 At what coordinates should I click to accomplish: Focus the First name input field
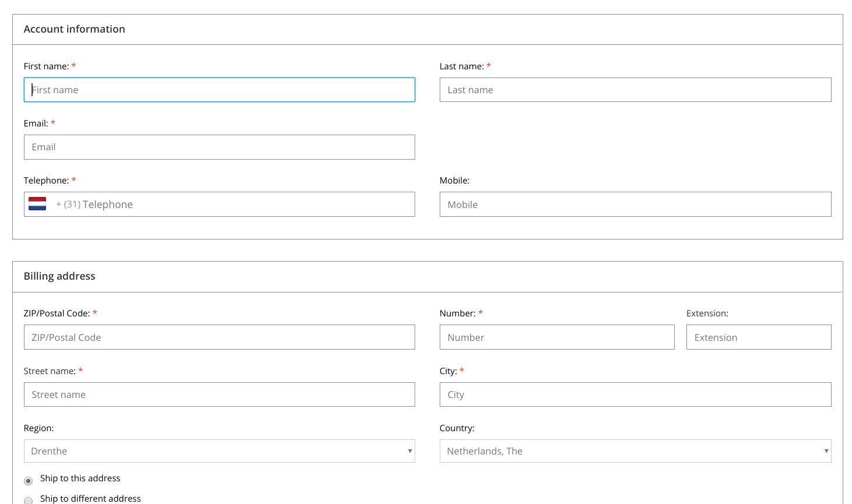[x=219, y=90]
